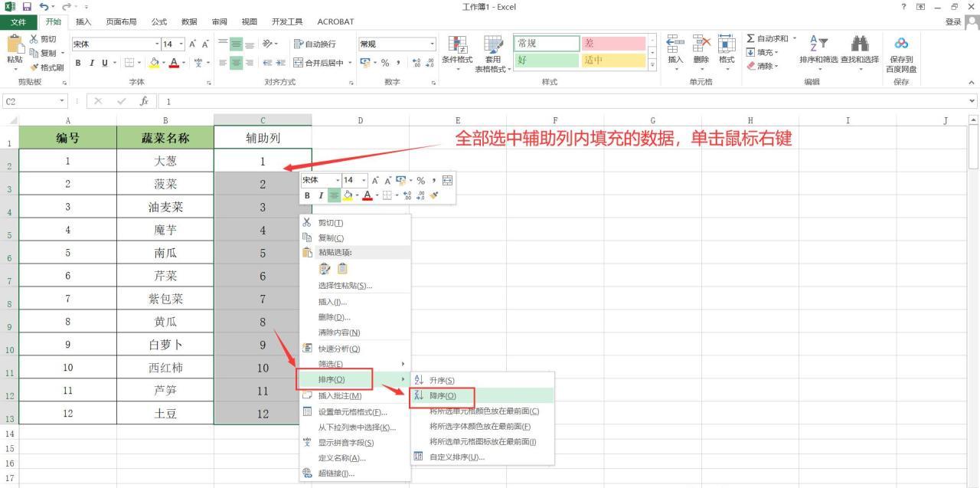Open 套用表格格式 table styles
The image size is (980, 488).
[x=493, y=53]
